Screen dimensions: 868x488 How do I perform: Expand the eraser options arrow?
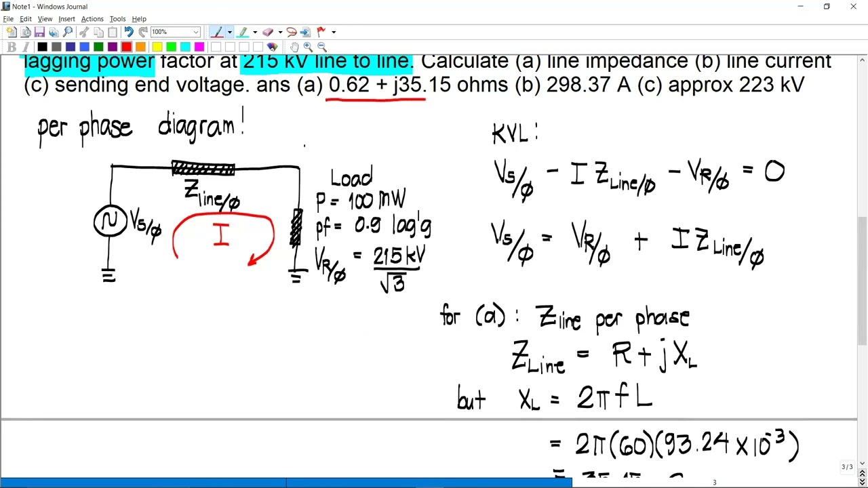pyautogui.click(x=280, y=32)
